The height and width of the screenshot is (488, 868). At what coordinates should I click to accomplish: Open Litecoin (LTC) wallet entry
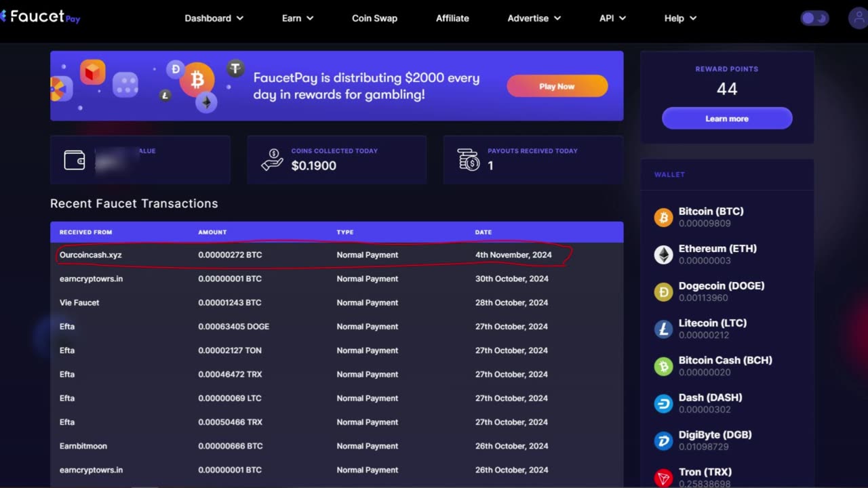(x=727, y=329)
